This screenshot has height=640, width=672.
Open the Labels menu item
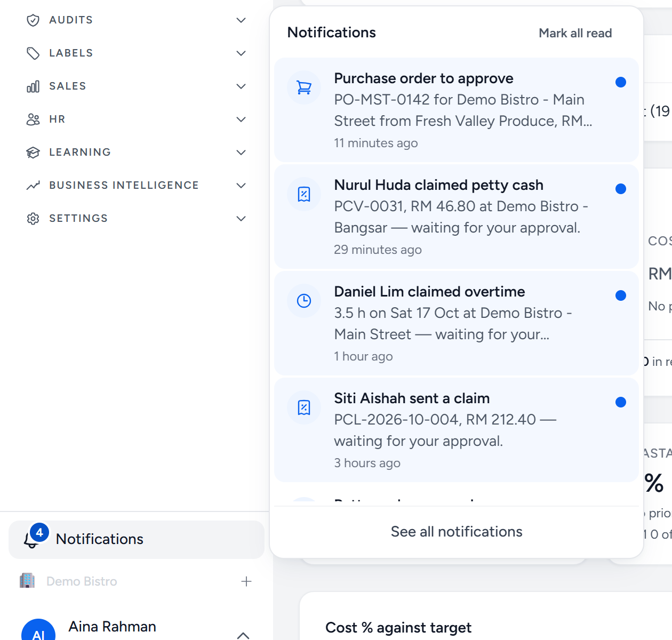tap(137, 53)
